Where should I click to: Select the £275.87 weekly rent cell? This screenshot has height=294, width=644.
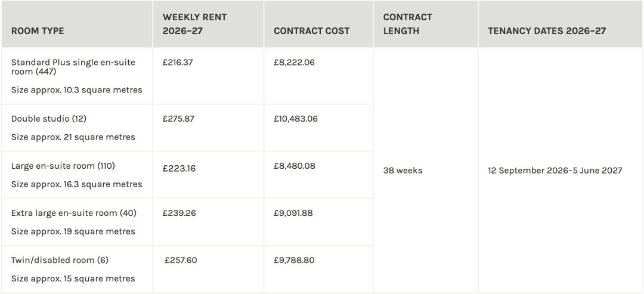click(178, 119)
